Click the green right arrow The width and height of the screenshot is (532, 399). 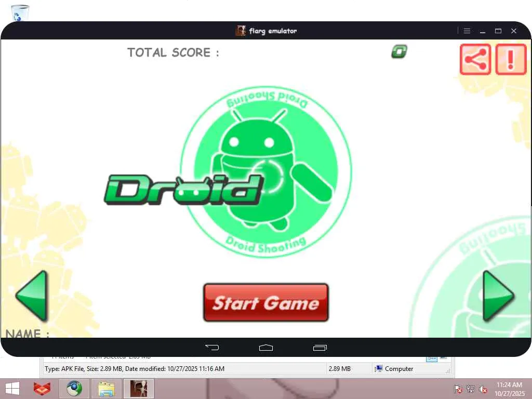(498, 296)
